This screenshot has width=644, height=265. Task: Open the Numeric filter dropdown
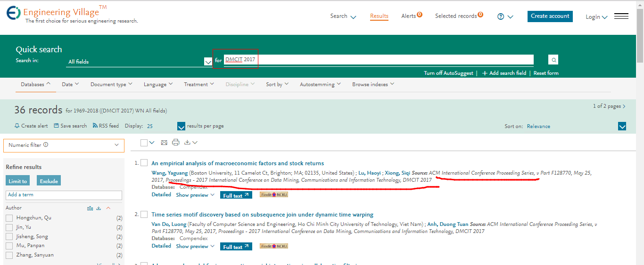point(64,145)
